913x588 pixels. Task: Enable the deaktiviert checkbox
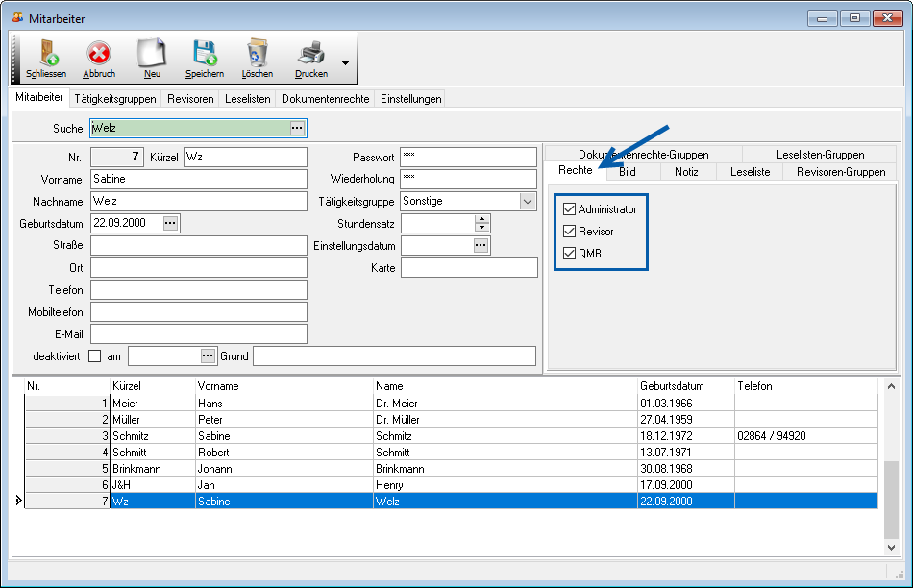[x=94, y=356]
